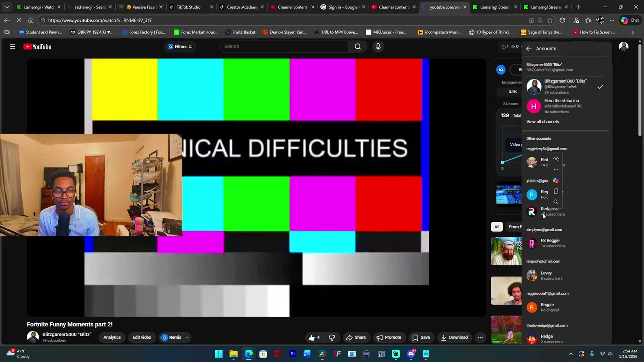Screen dimensions: 644x362
Task: Open Analytics for this video
Action: pyautogui.click(x=112, y=337)
